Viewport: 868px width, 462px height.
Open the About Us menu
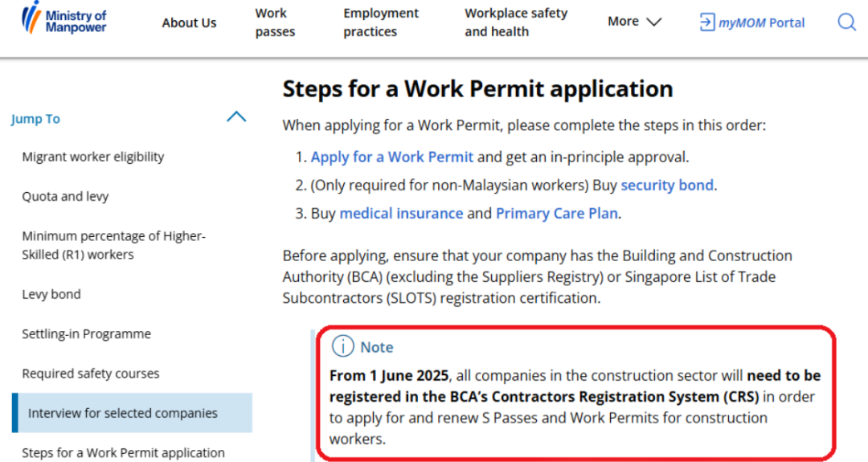click(189, 22)
